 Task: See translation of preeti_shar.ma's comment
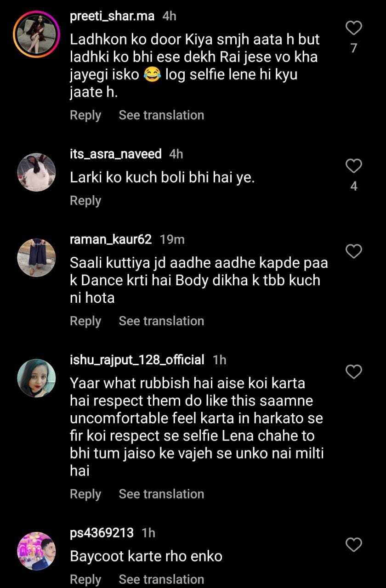click(x=161, y=115)
